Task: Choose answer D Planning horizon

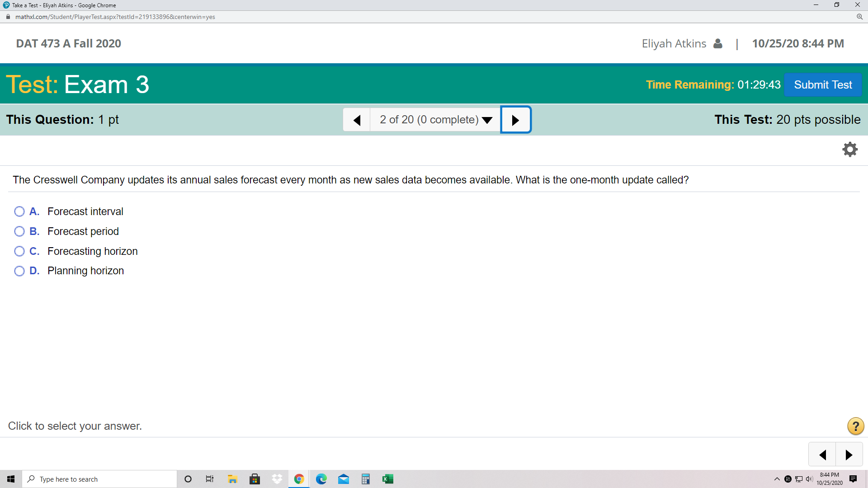Action: click(19, 271)
